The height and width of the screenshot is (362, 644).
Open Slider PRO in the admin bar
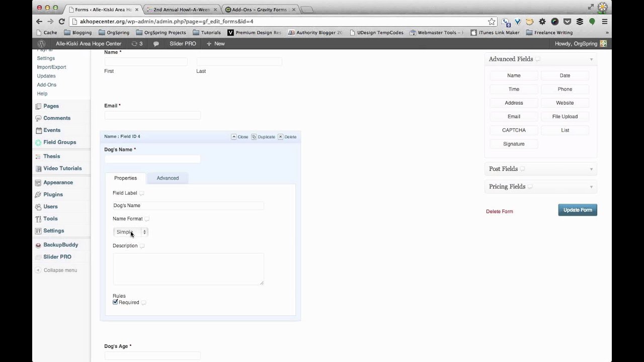[183, 44]
